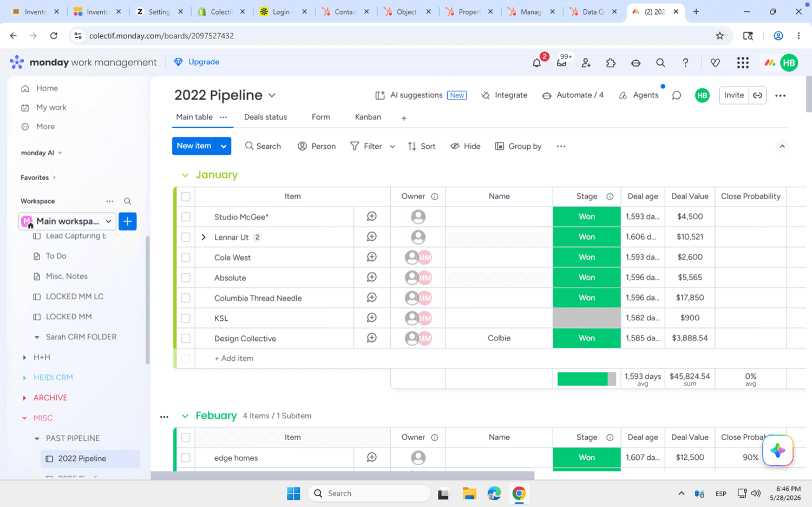The width and height of the screenshot is (812, 507).
Task: Bookmark this page with the star icon
Action: click(719, 36)
